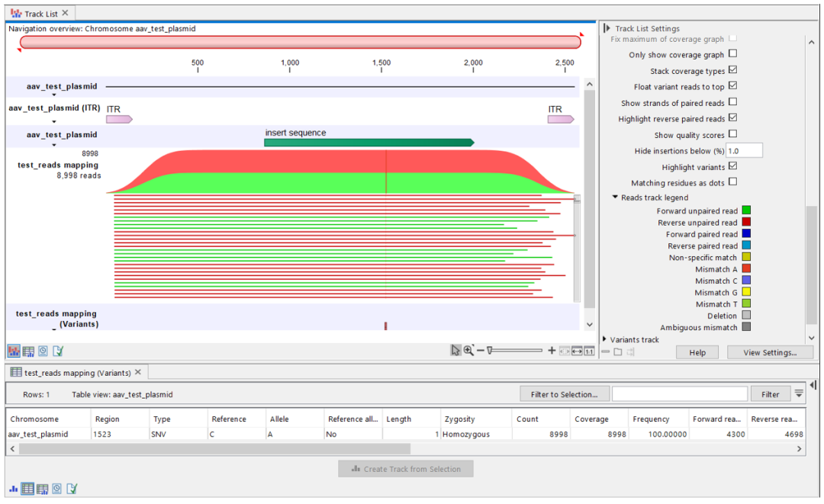This screenshot has width=824, height=504.
Task: Open the table filter options icon
Action: pos(799,393)
